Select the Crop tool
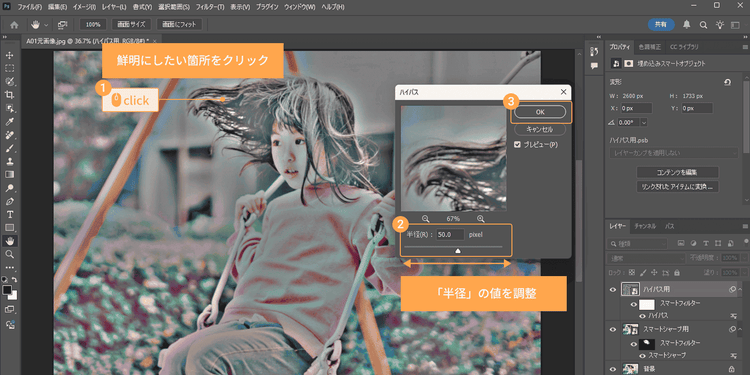 tap(10, 95)
